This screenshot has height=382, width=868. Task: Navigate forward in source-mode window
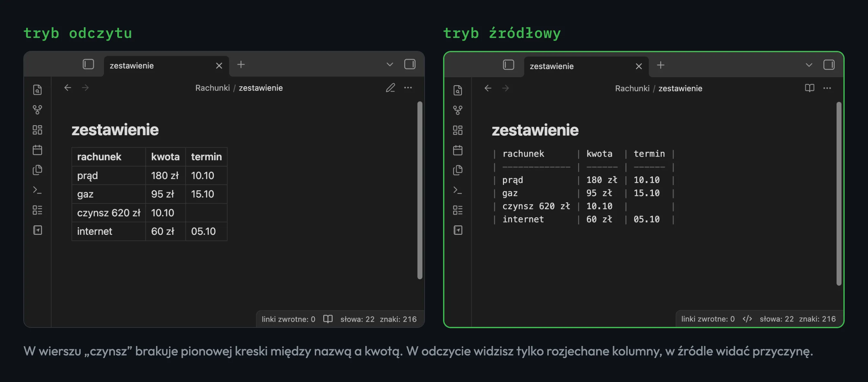click(506, 88)
